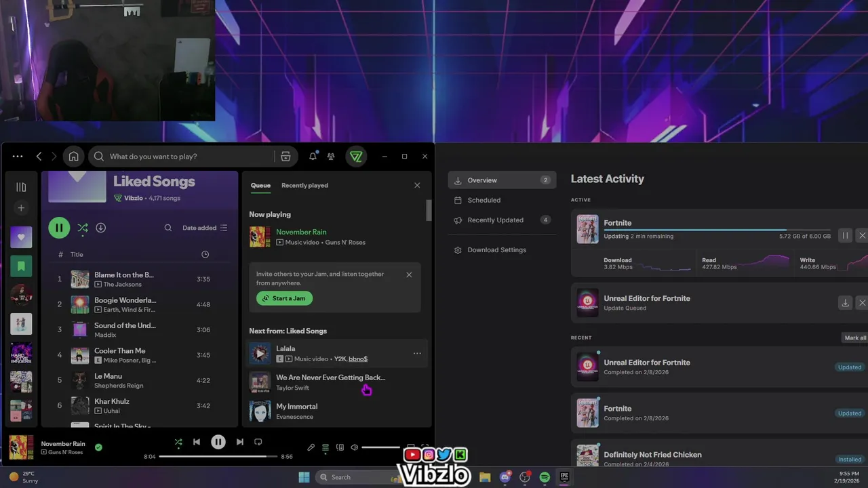Toggle shuffle for Liked Songs playlist
Viewport: 868px width, 488px height.
(83, 228)
